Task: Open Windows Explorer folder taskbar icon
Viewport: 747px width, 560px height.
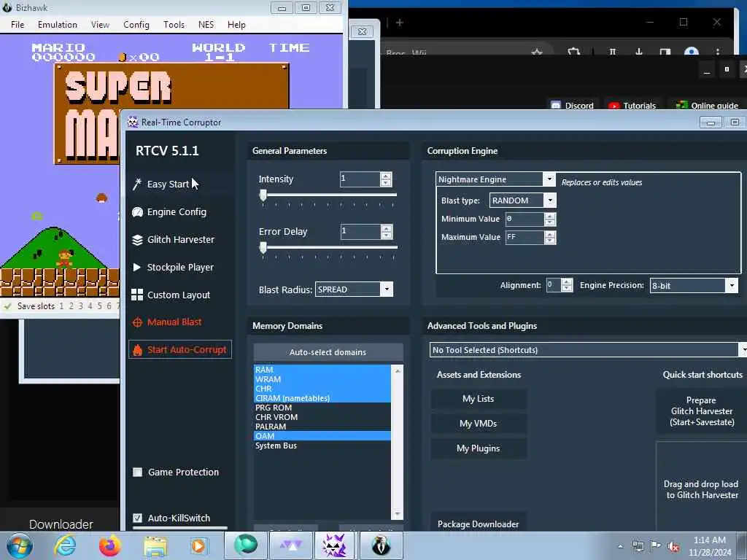Action: point(155,546)
